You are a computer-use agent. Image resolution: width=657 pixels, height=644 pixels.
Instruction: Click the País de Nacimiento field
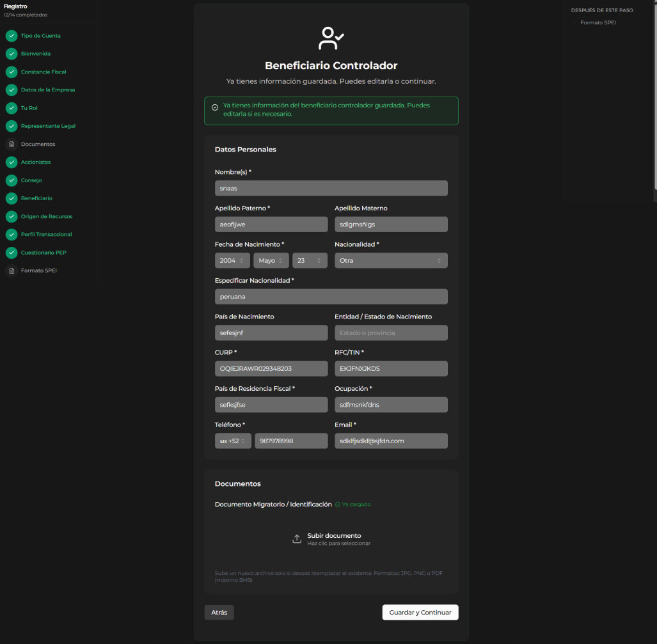tap(271, 333)
